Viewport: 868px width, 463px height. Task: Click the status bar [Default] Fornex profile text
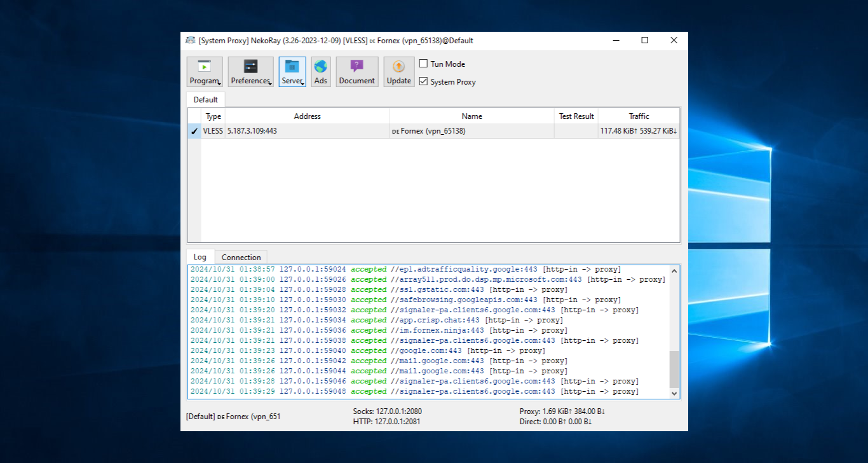(233, 417)
